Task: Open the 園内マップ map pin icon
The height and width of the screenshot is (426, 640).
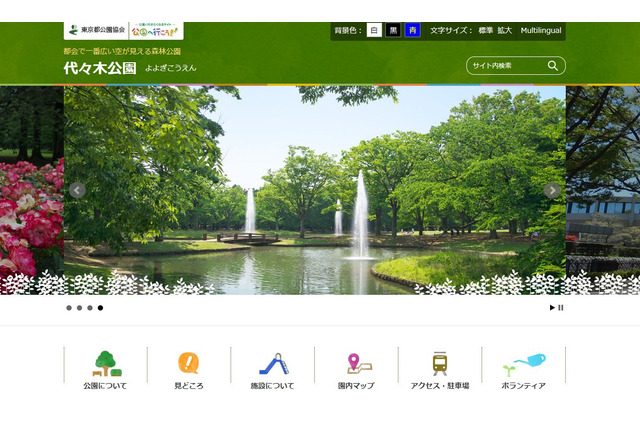Action: click(359, 363)
